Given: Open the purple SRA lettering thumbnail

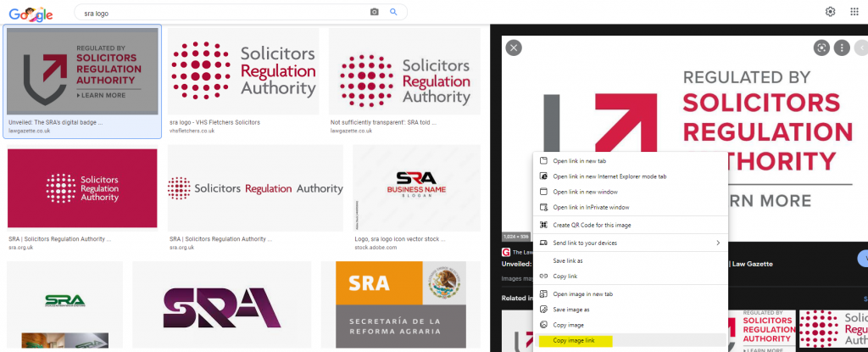Looking at the screenshot, I should point(222,305).
